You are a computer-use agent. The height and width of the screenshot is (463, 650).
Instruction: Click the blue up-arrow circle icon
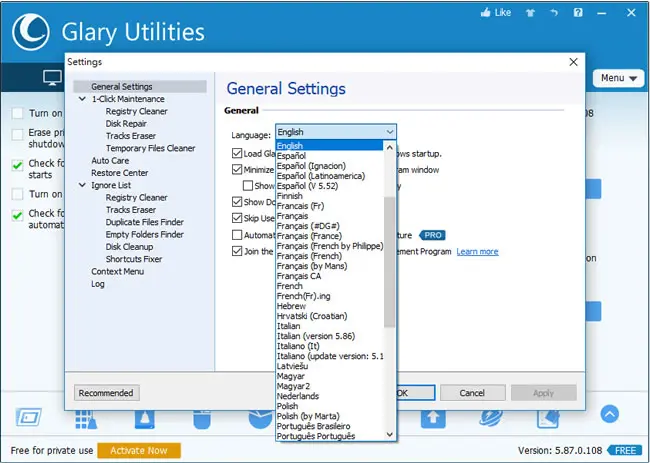609,414
